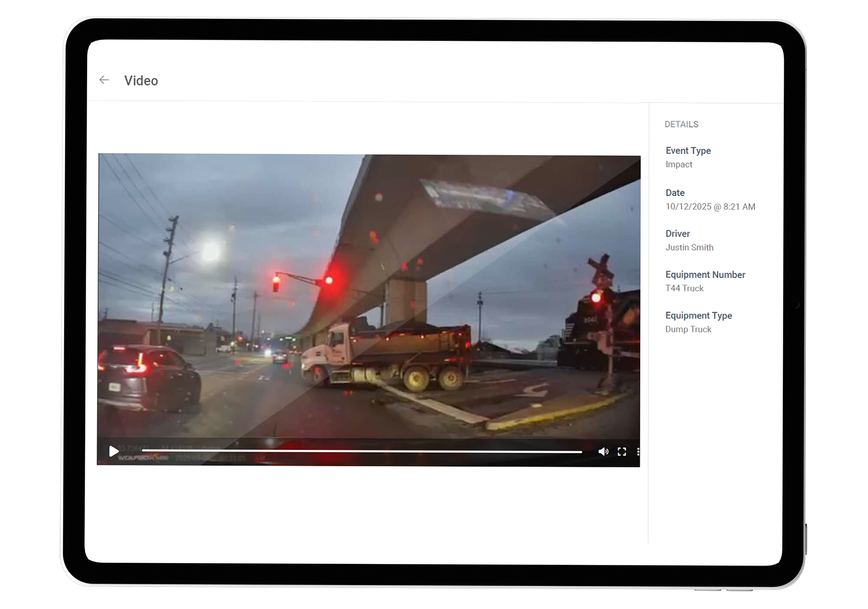Open playback settings via more options
This screenshot has height=609, width=868.
(639, 451)
